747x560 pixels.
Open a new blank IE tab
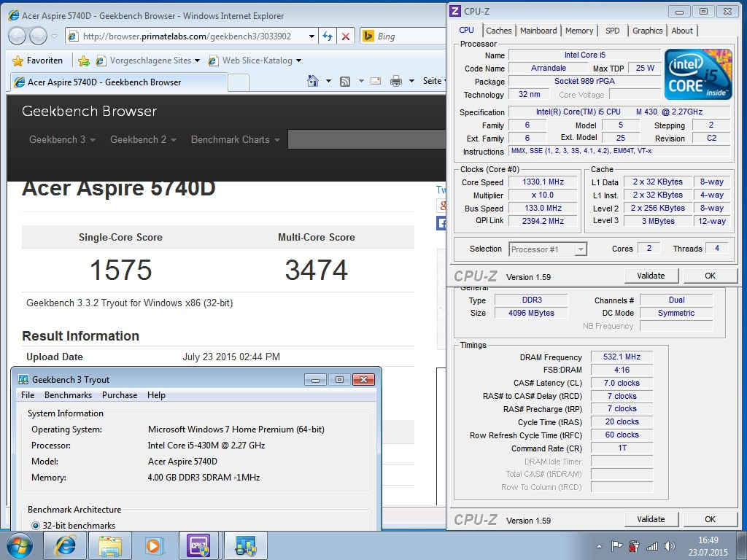239,82
